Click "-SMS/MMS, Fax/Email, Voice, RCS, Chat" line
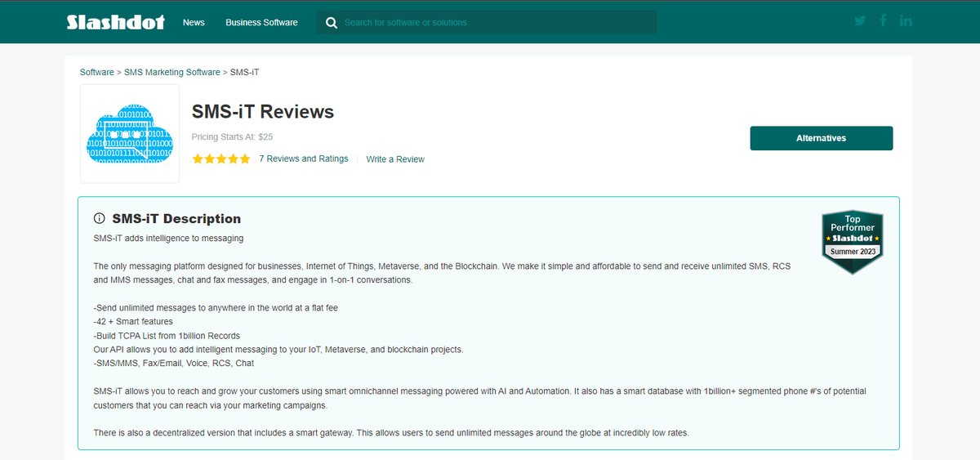The height and width of the screenshot is (460, 980). (x=174, y=364)
